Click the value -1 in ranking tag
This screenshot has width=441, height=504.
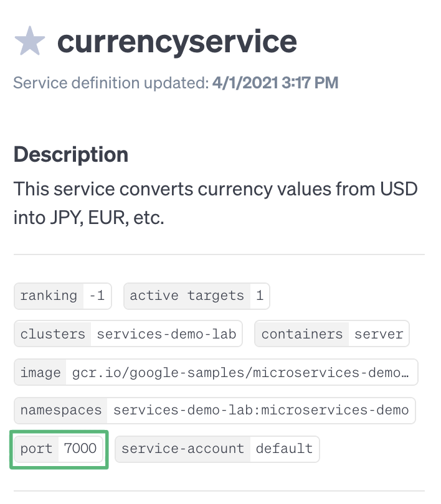95,296
